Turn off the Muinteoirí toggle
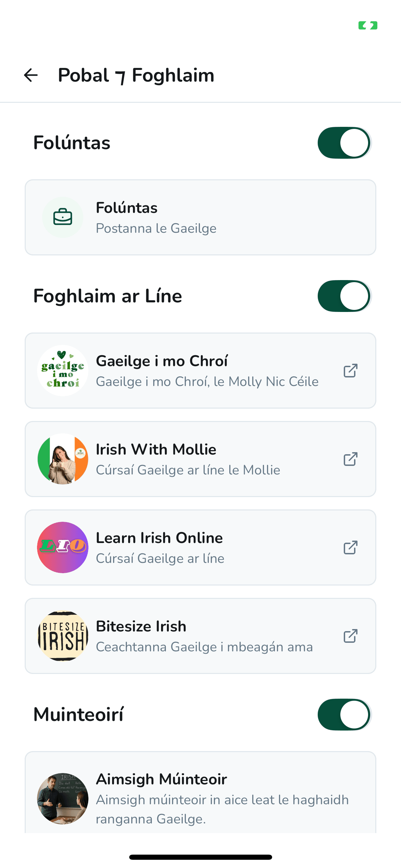This screenshot has height=868, width=401. point(344,714)
